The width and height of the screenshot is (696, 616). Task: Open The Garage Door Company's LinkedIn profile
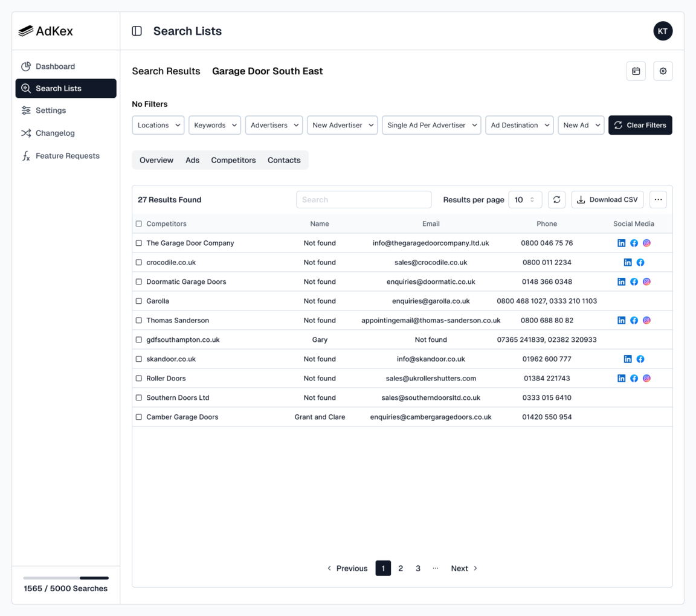point(621,243)
